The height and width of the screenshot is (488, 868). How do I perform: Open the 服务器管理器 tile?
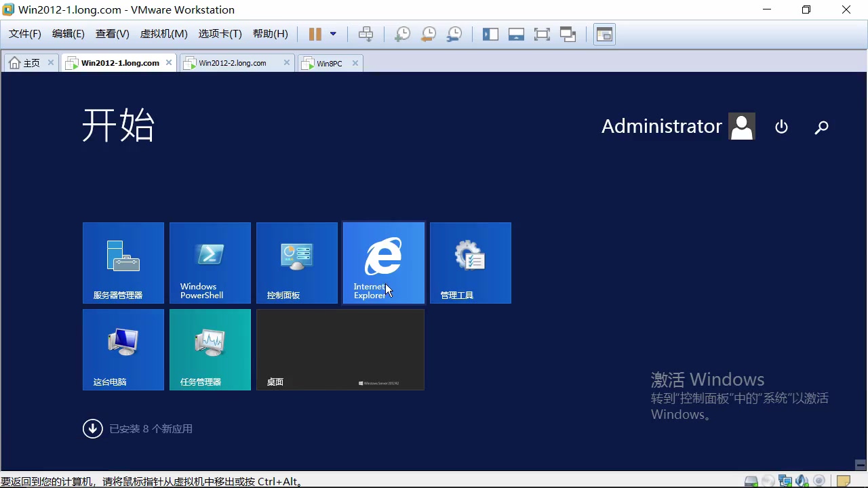click(123, 263)
